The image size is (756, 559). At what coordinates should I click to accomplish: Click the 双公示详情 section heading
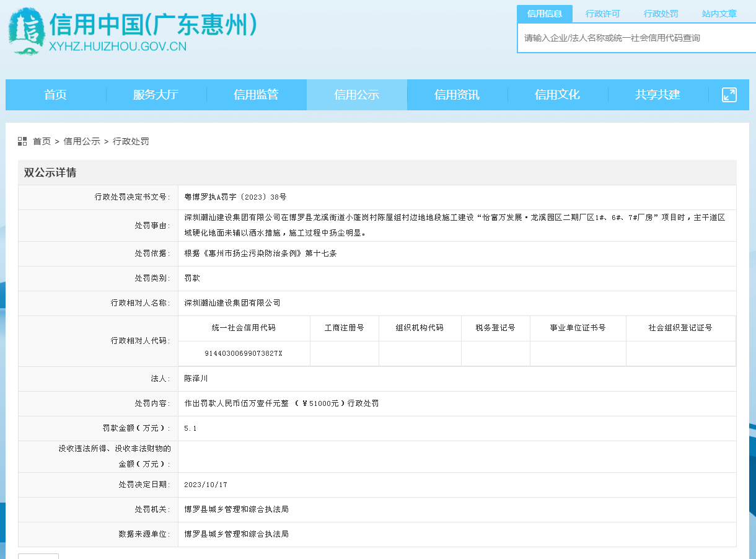[50, 172]
